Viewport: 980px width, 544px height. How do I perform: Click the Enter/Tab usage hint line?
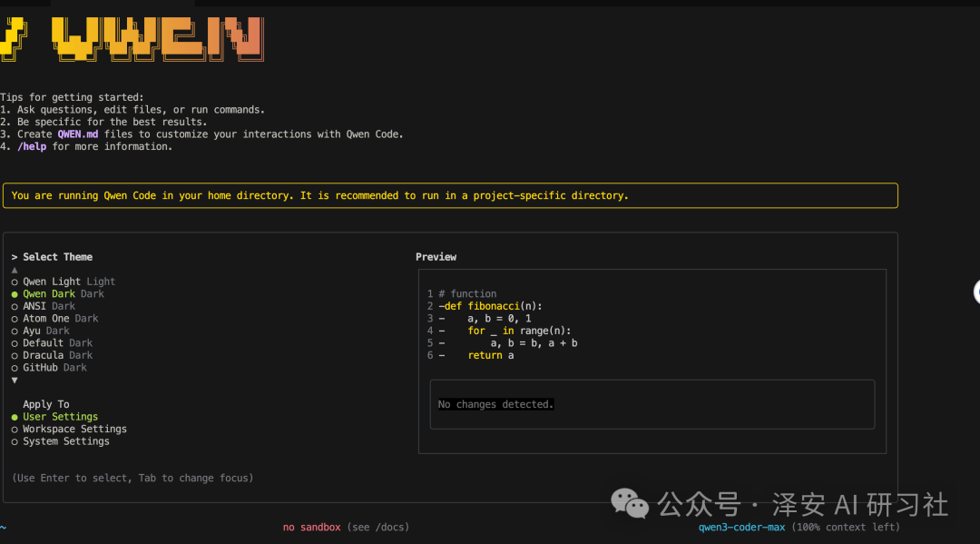[132, 479]
